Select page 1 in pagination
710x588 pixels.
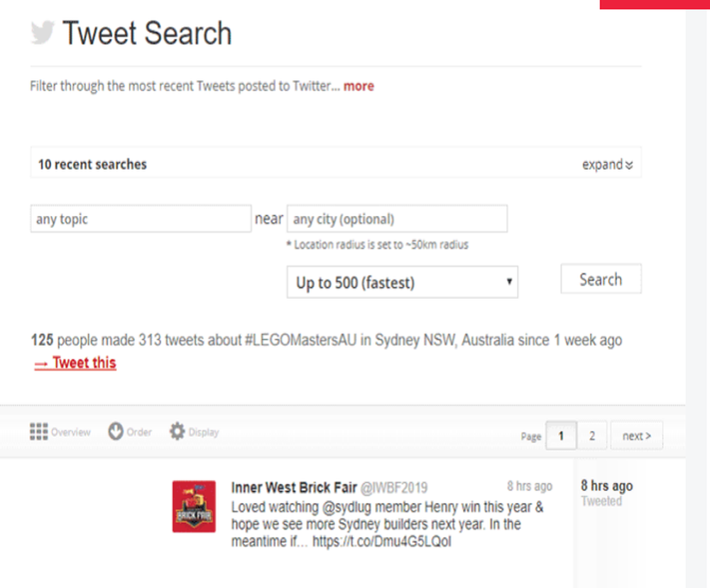(561, 436)
